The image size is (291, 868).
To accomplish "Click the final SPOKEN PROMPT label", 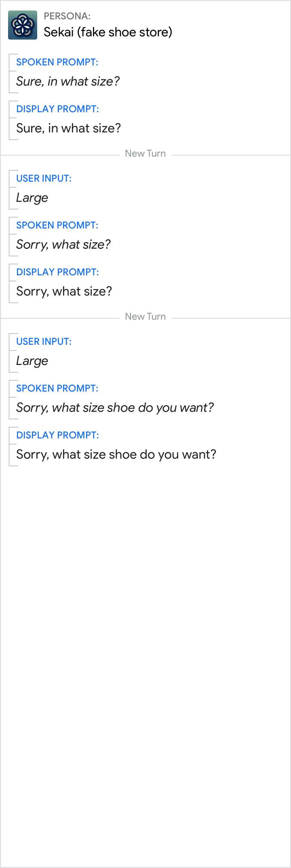I will pyautogui.click(x=57, y=388).
